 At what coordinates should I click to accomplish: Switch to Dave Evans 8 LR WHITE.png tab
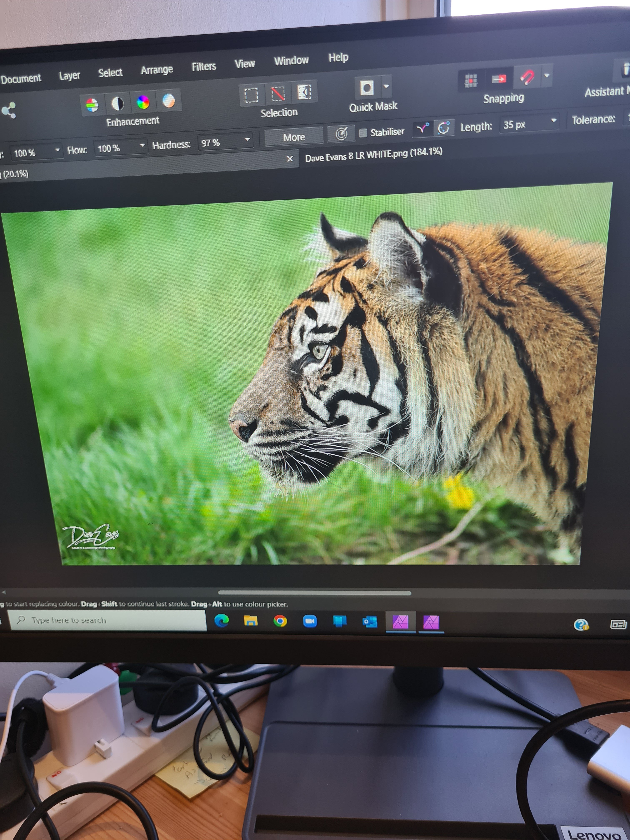click(x=373, y=155)
